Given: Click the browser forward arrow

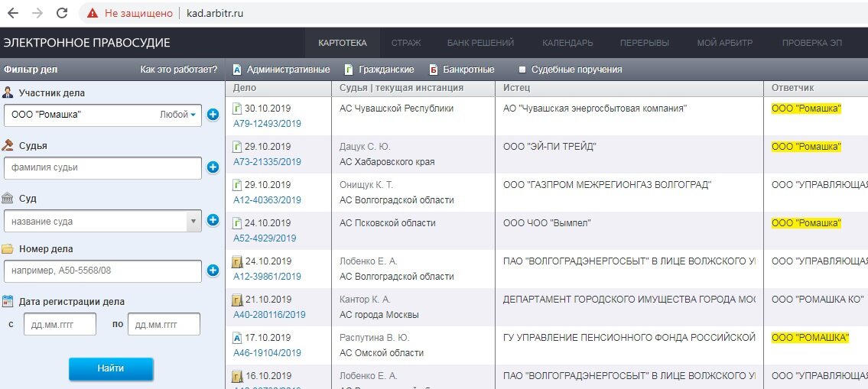Looking at the screenshot, I should coord(37,13).
